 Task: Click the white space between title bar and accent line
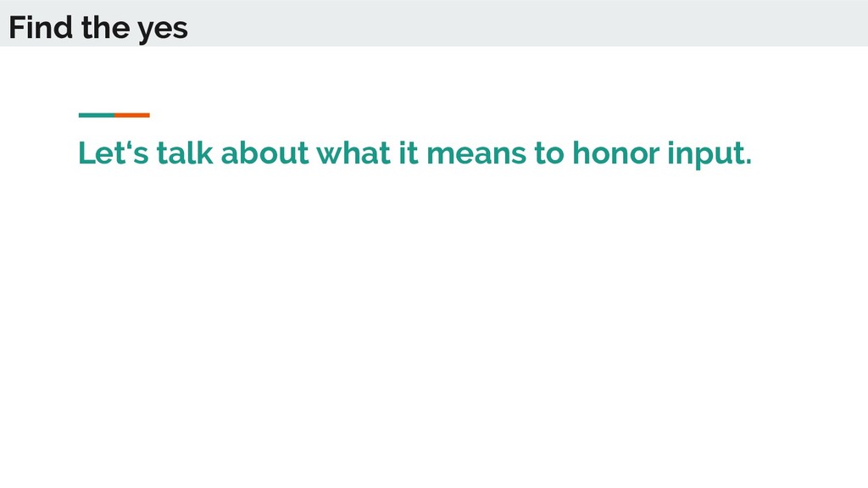click(434, 79)
